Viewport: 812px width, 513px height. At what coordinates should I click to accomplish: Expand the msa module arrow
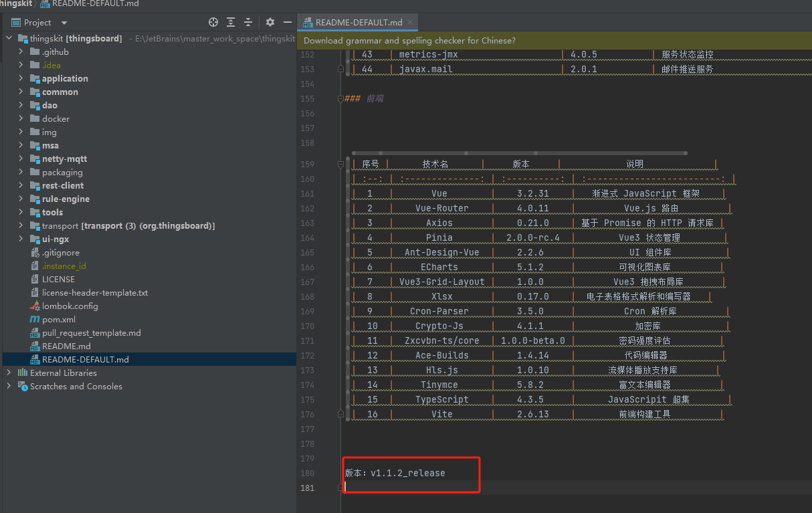pyautogui.click(x=21, y=145)
